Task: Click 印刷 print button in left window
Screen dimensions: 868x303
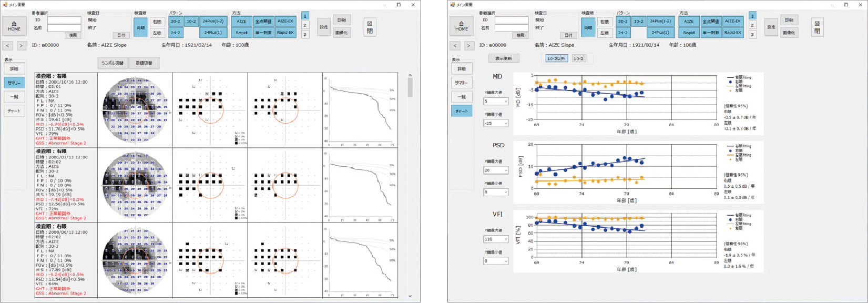Action: 342,21
